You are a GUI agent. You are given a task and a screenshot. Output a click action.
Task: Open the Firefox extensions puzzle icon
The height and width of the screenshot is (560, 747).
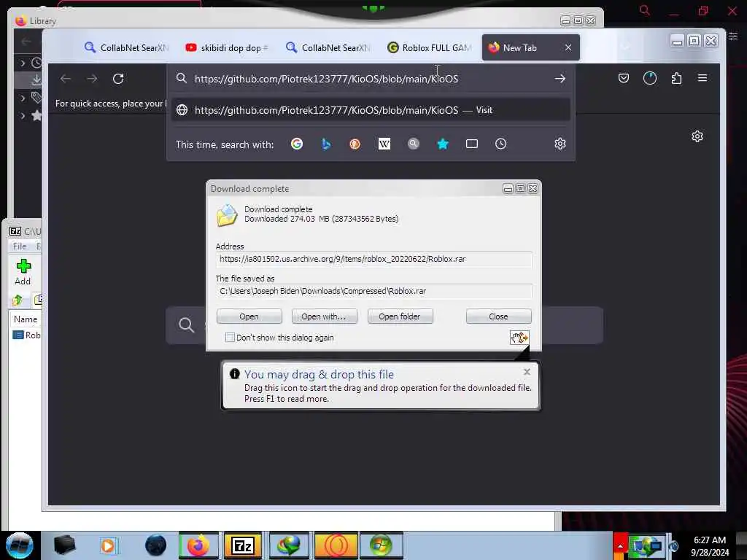676,78
